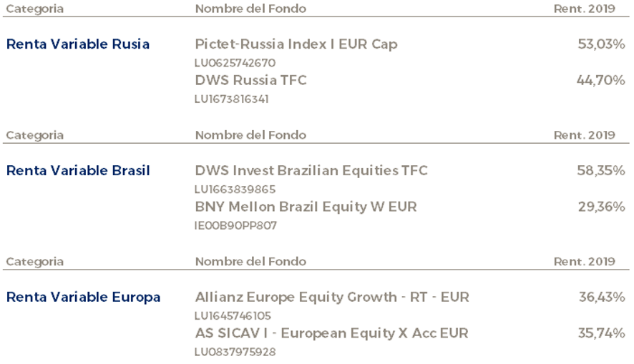Viewport: 634px width, 364px height.
Task: Open DWS Invest Brazilian Equities TFC fund
Action: point(311,170)
